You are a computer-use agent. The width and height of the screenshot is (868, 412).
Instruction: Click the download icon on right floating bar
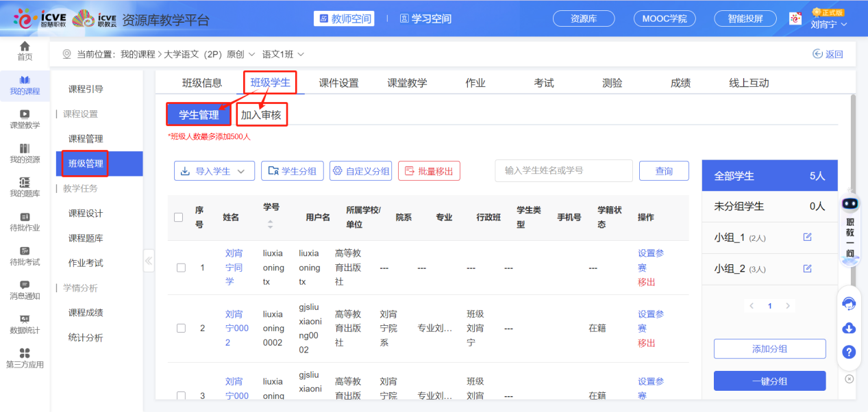click(x=849, y=328)
